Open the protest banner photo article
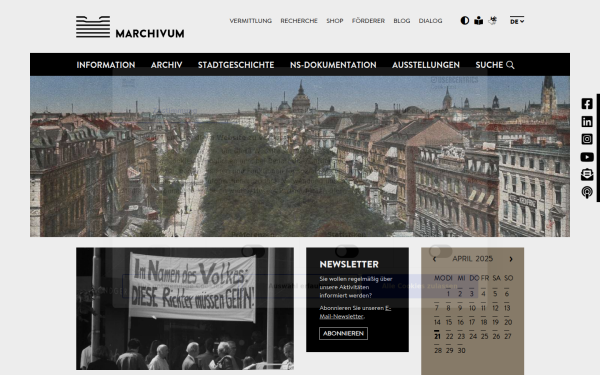Screen dimensions: 600x375 pos(185,308)
